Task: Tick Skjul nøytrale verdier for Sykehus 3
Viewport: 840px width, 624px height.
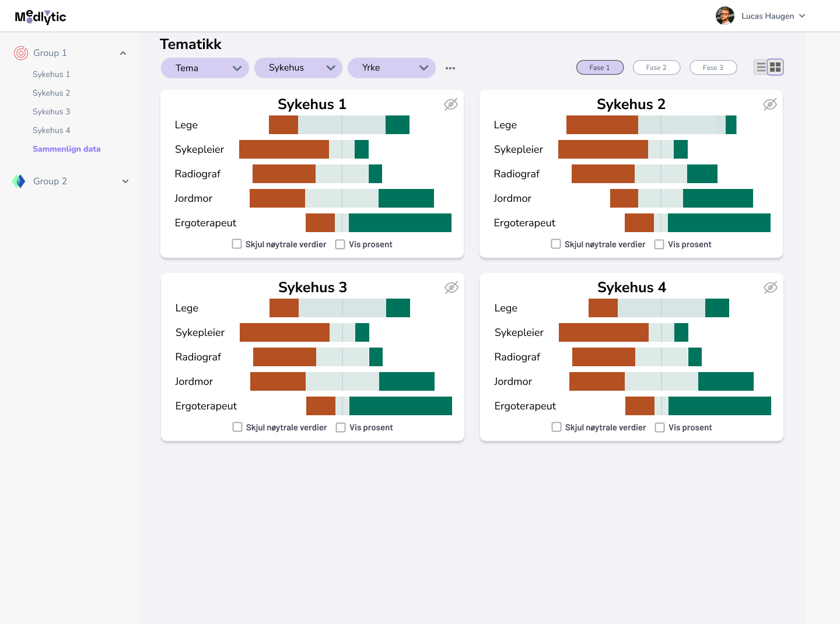Action: click(x=237, y=427)
